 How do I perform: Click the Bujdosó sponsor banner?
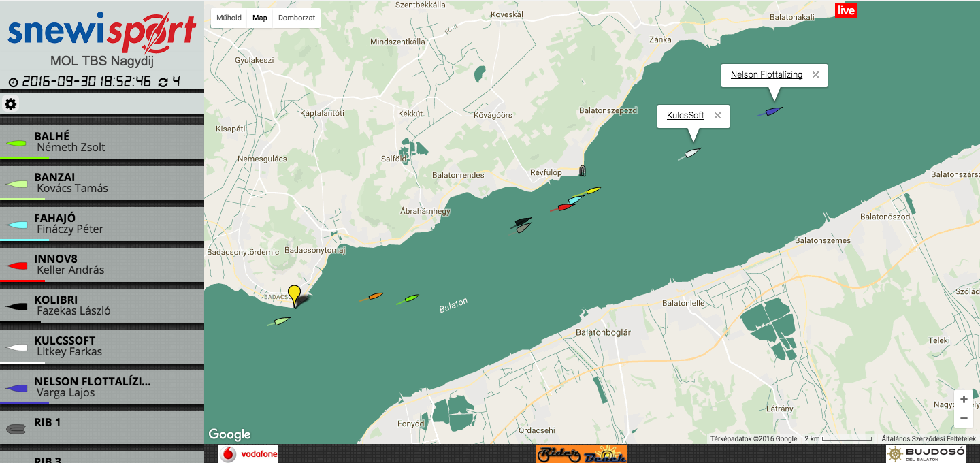pyautogui.click(x=926, y=454)
